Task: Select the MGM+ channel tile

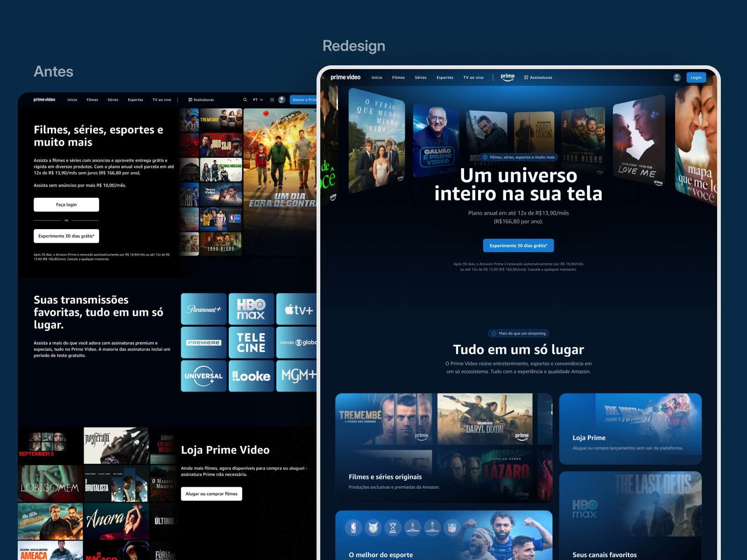Action: [297, 376]
